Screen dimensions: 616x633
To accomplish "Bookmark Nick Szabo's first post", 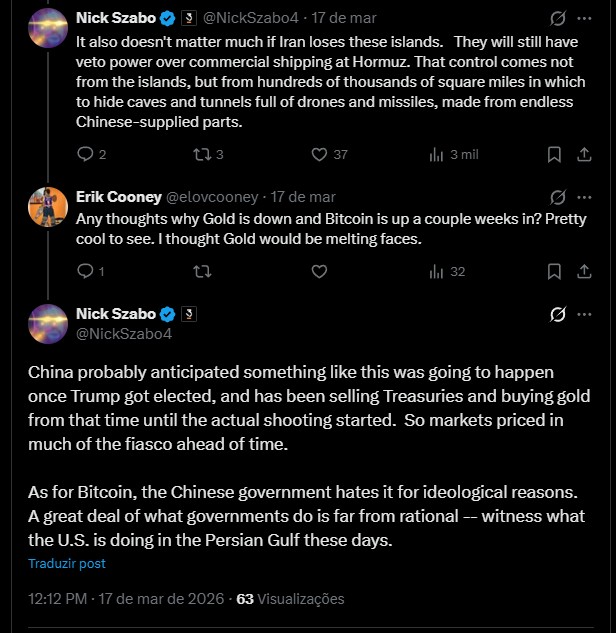I will point(554,154).
